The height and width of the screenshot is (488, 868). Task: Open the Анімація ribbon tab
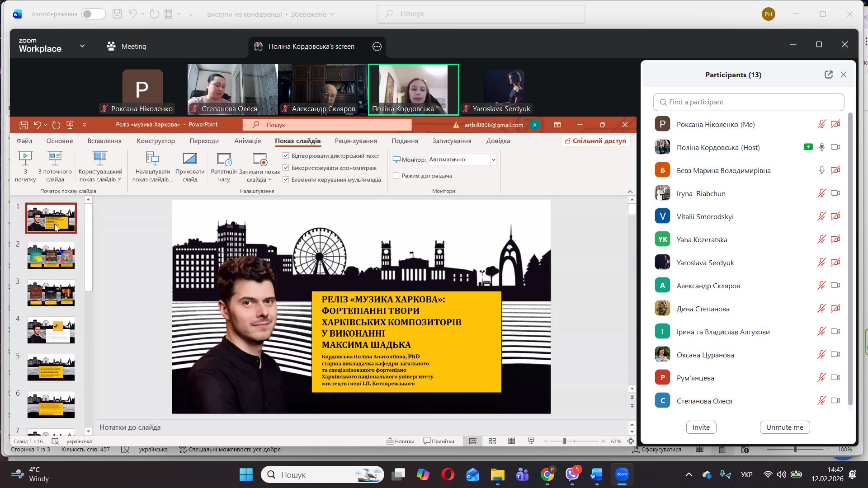point(247,141)
